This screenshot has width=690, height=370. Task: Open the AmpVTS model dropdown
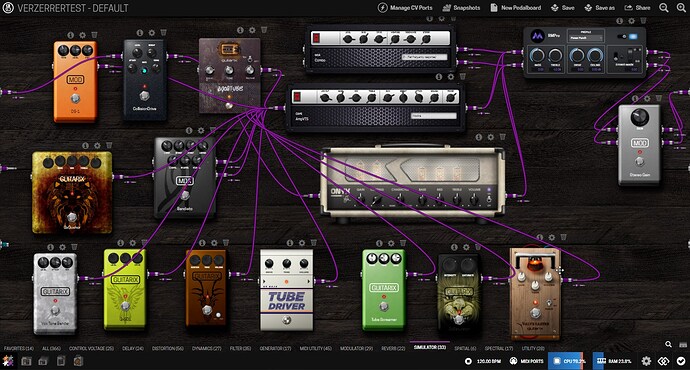click(x=433, y=116)
